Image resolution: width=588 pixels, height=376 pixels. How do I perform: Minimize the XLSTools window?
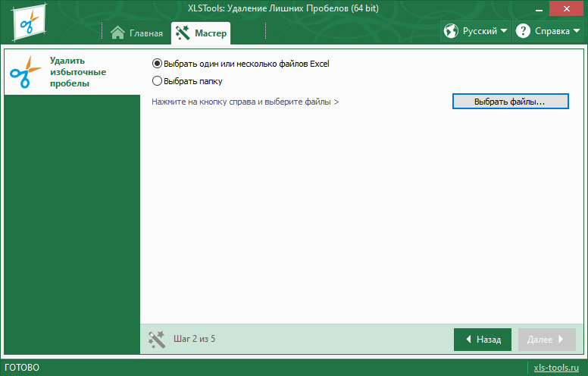[540, 9]
